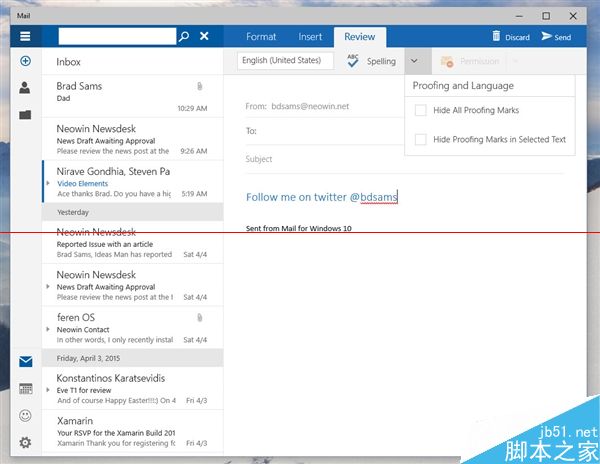Open English (United States) language box
Screen dimensions: 600x464
285,60
